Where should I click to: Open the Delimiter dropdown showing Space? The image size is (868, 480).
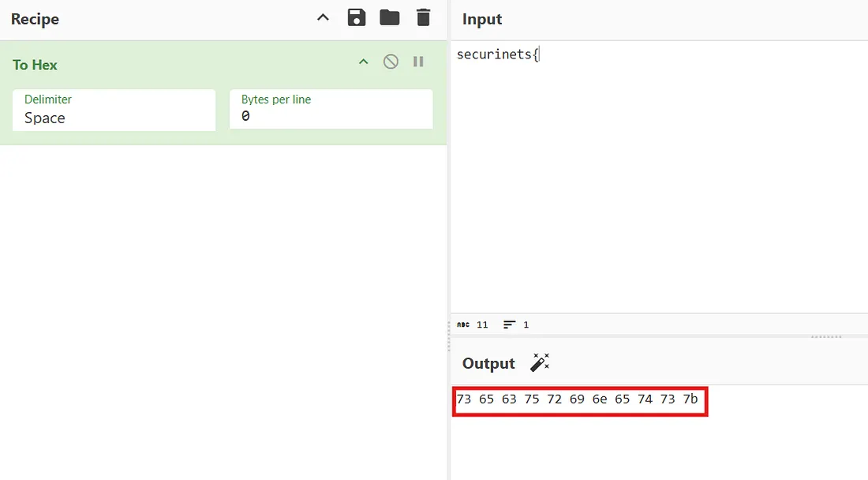coord(114,118)
